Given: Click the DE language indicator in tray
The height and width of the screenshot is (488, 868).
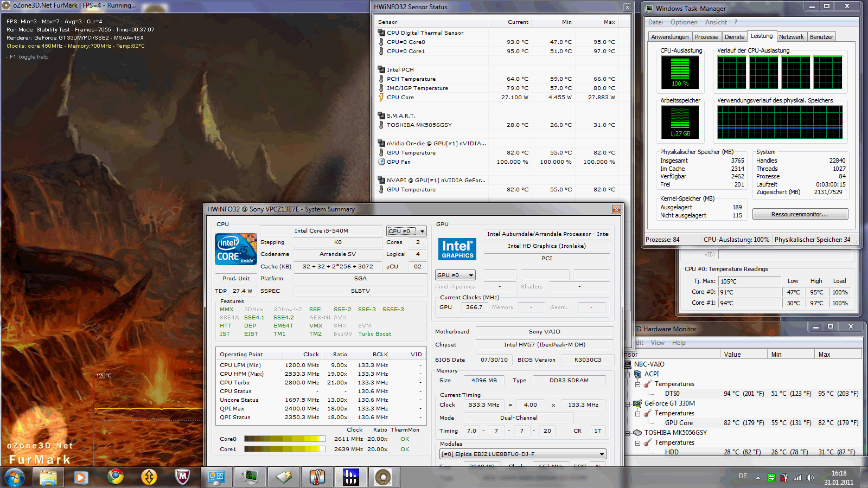Looking at the screenshot, I should pos(743,476).
